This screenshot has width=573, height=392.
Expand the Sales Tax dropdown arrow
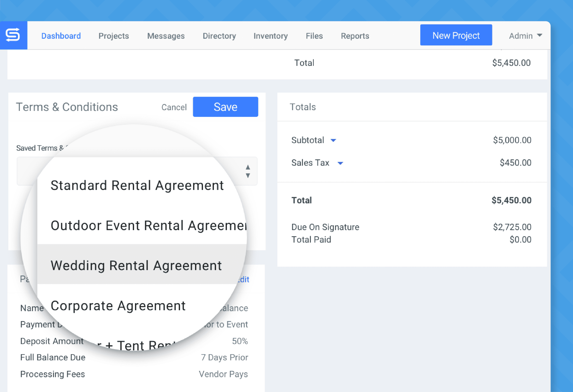pos(340,163)
